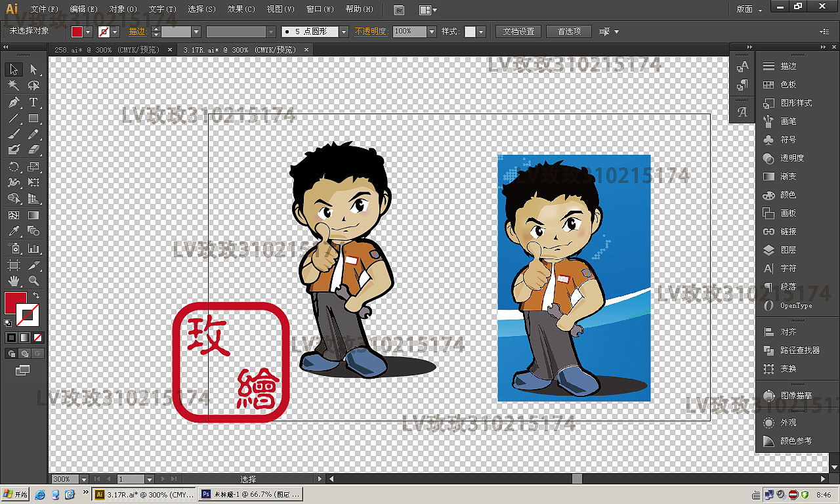The width and height of the screenshot is (840, 504).
Task: Select the Rotate tool
Action: click(x=14, y=167)
